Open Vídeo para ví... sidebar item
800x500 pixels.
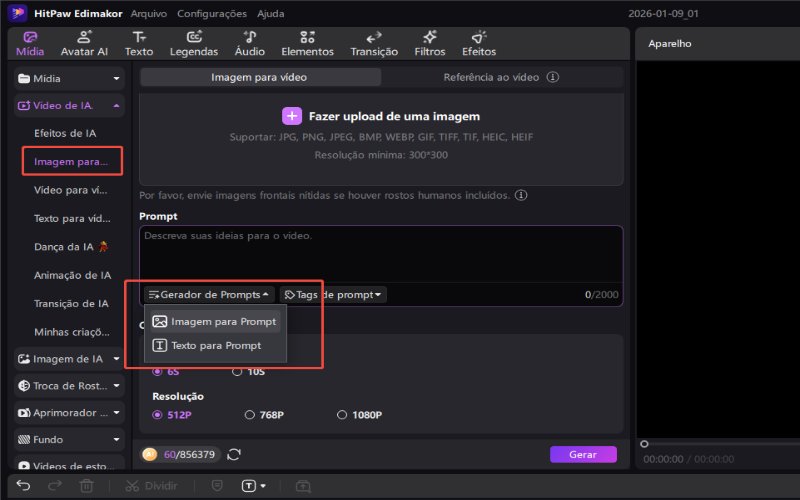click(70, 190)
